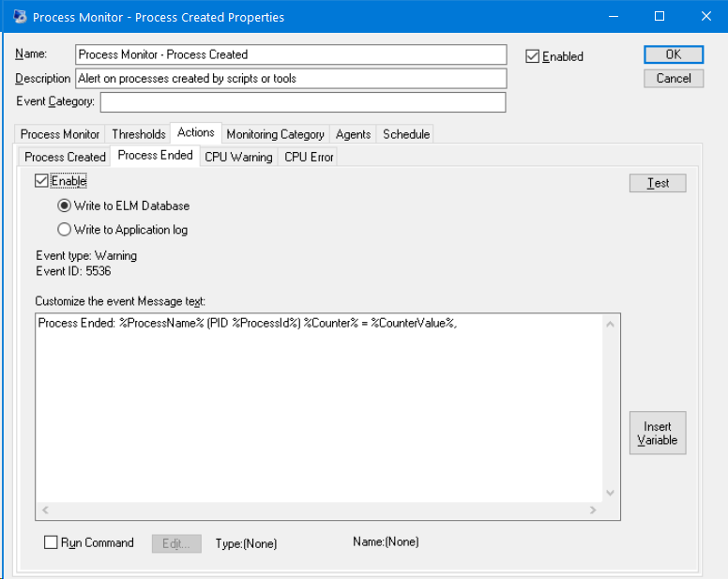Image resolution: width=728 pixels, height=579 pixels.
Task: Click the horizontal scroll right arrow
Action: [593, 510]
